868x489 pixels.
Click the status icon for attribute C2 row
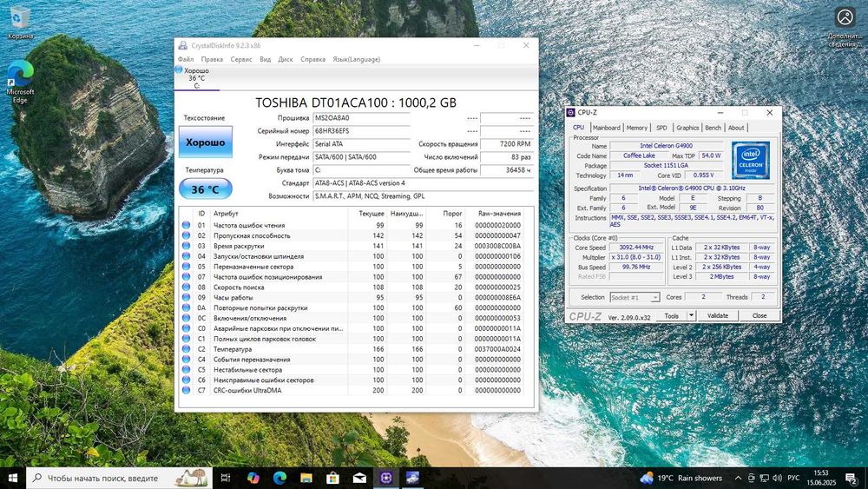coord(186,349)
